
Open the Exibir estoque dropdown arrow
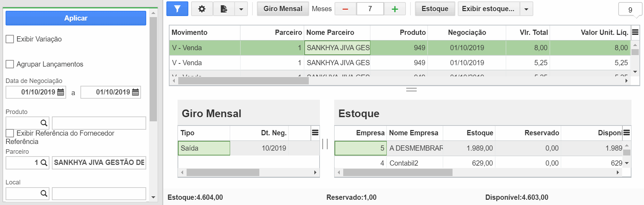526,9
